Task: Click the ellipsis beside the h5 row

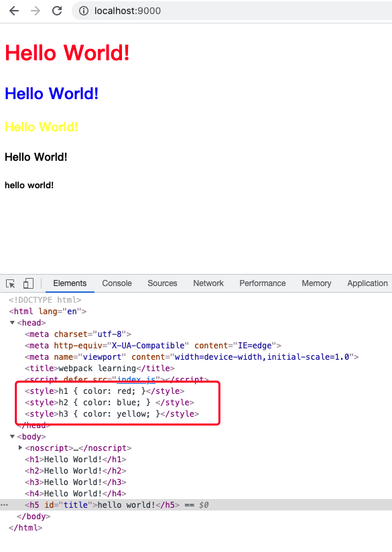Action: pos(4,505)
